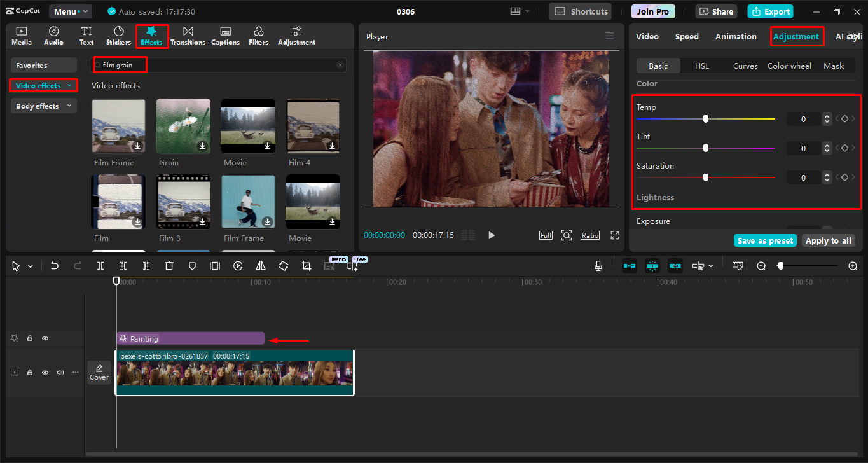Lock the main video track
The image size is (868, 463).
30,373
